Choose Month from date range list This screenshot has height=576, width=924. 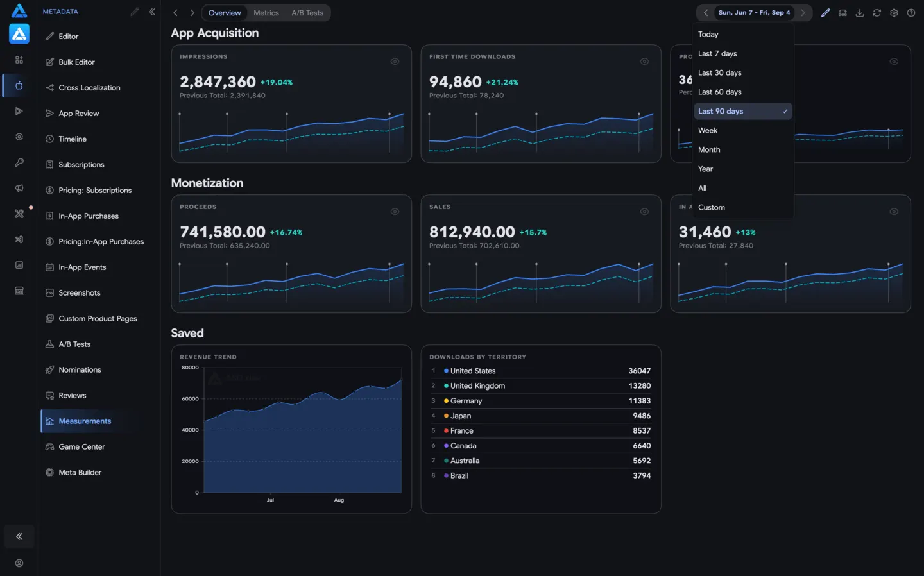[x=743, y=149]
